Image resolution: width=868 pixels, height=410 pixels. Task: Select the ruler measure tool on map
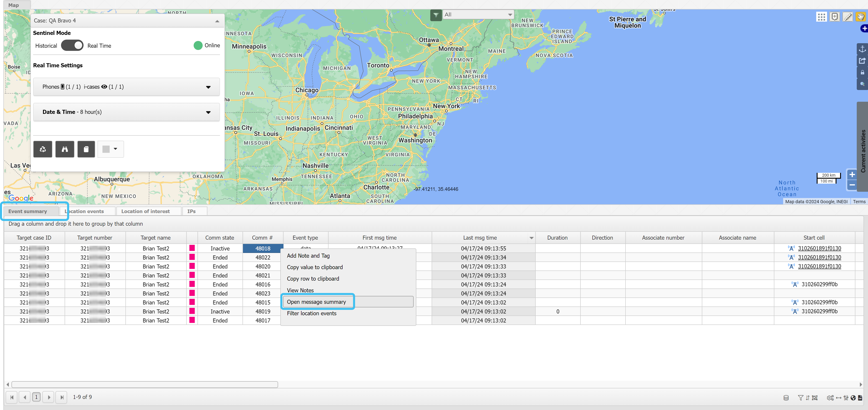[x=848, y=17]
